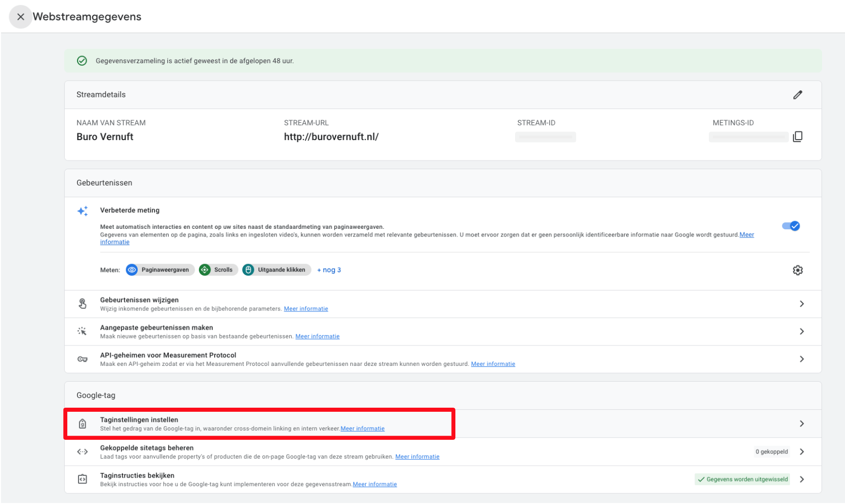The height and width of the screenshot is (504, 845).
Task: Click the Gebeurtenissen wijzigen touch icon
Action: (x=83, y=304)
